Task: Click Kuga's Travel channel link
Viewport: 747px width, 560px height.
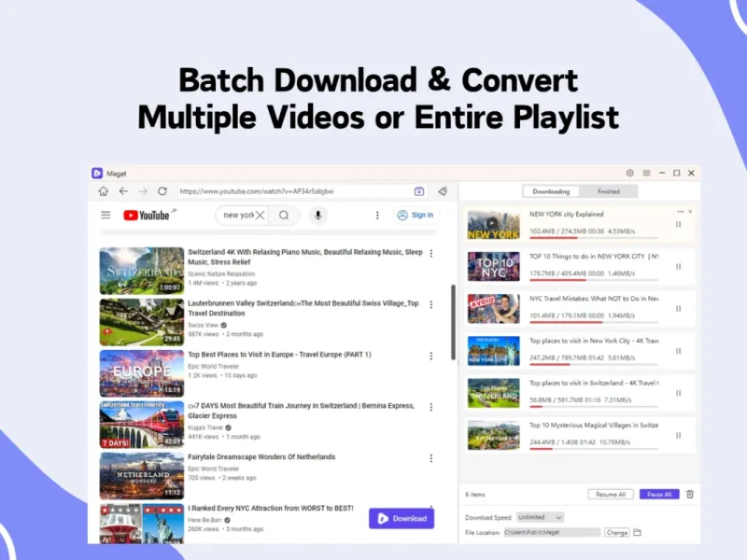Action: coord(205,427)
